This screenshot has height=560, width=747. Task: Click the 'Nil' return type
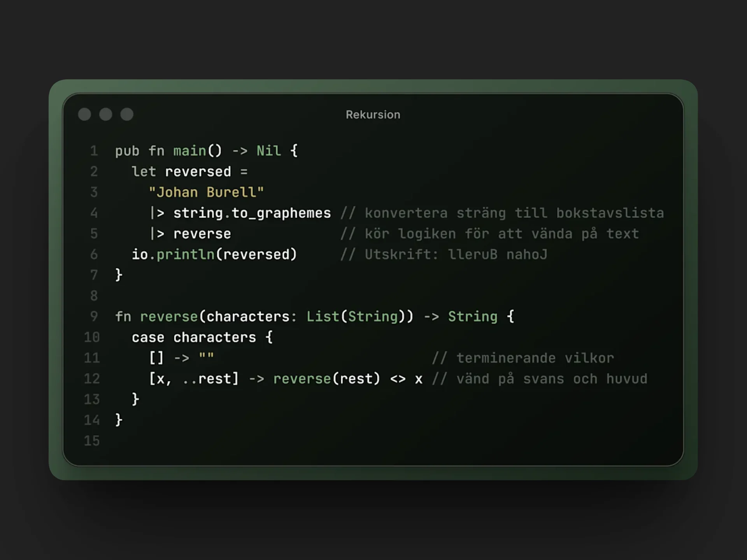tap(269, 151)
